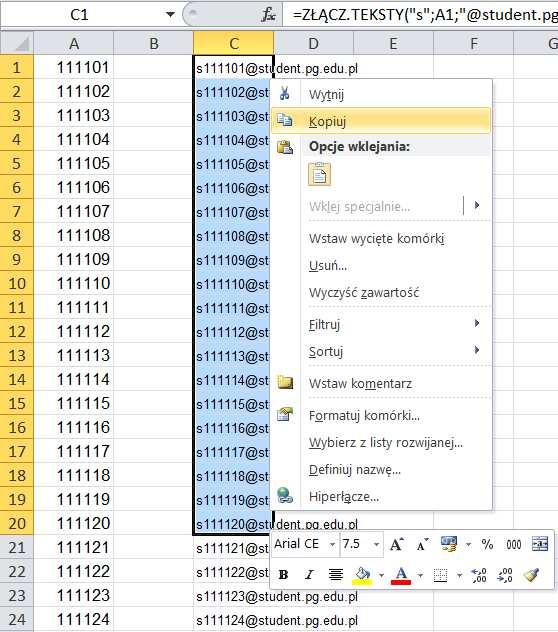The width and height of the screenshot is (558, 632).
Task: Increase font size in the mini toolbar
Action: tap(397, 545)
